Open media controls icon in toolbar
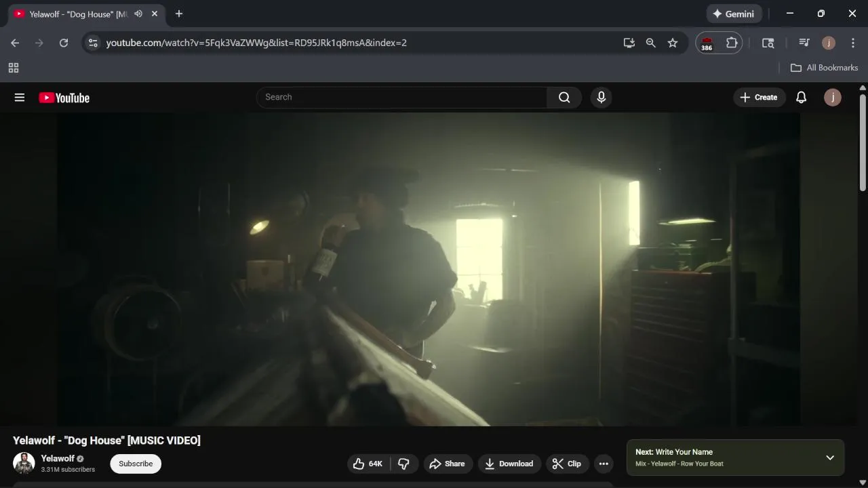The width and height of the screenshot is (868, 488). (x=804, y=43)
